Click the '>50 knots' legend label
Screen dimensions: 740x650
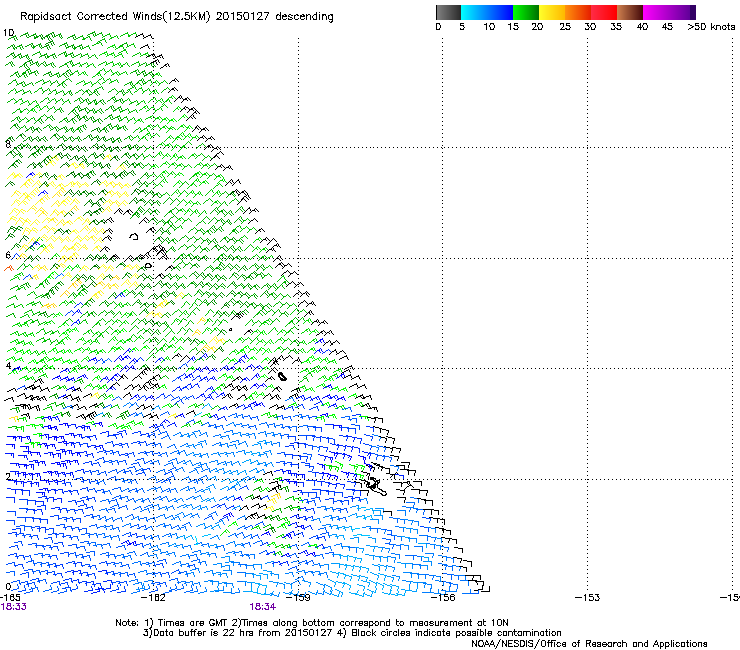pos(711,27)
